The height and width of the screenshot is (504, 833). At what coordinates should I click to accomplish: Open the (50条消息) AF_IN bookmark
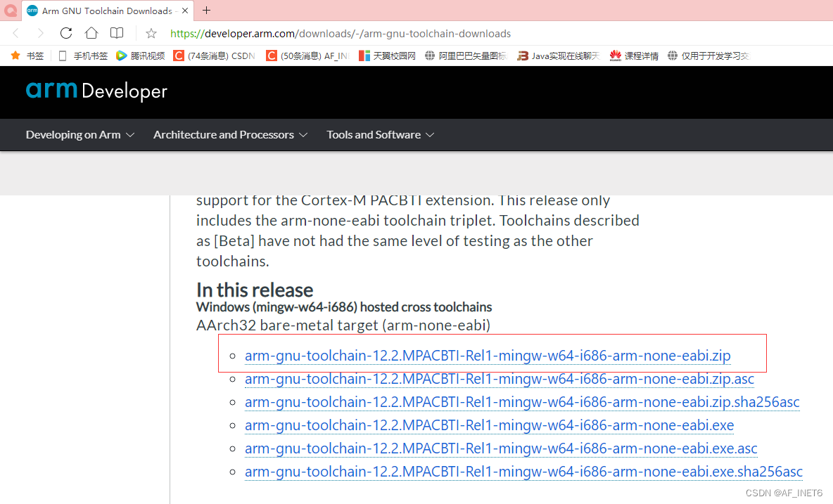pyautogui.click(x=307, y=56)
